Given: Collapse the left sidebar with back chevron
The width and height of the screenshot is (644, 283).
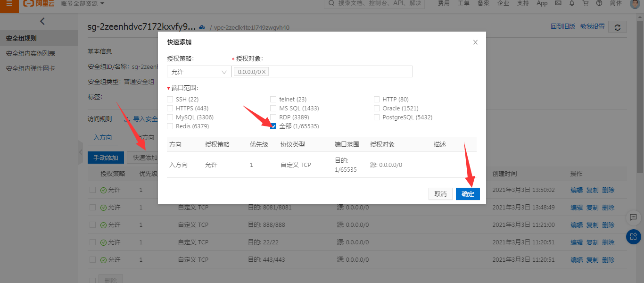Looking at the screenshot, I should pos(42,21).
